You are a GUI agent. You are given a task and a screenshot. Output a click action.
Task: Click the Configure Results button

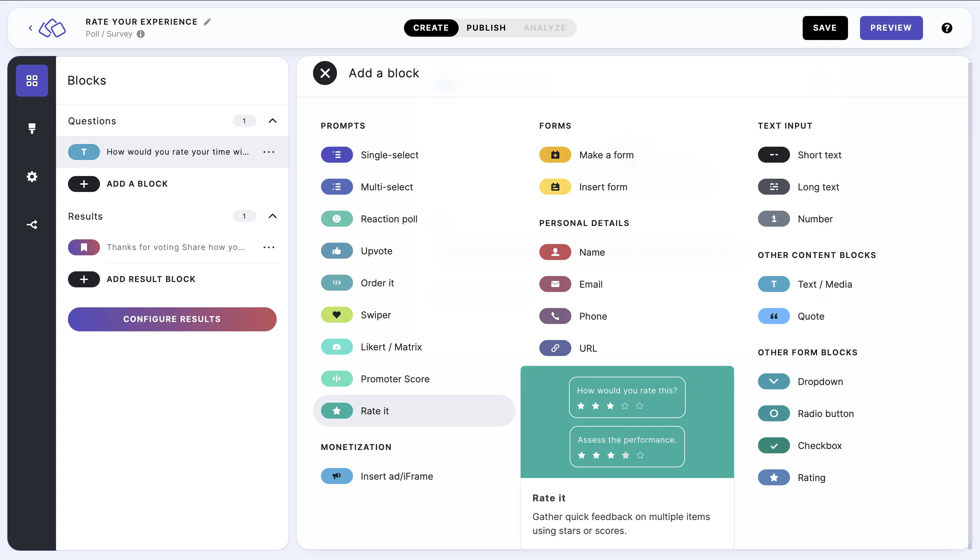172,319
